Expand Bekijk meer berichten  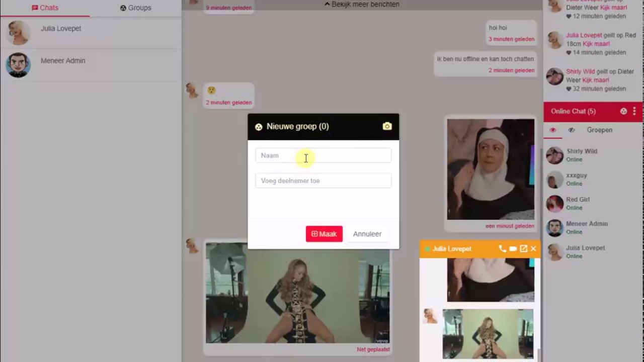click(362, 5)
